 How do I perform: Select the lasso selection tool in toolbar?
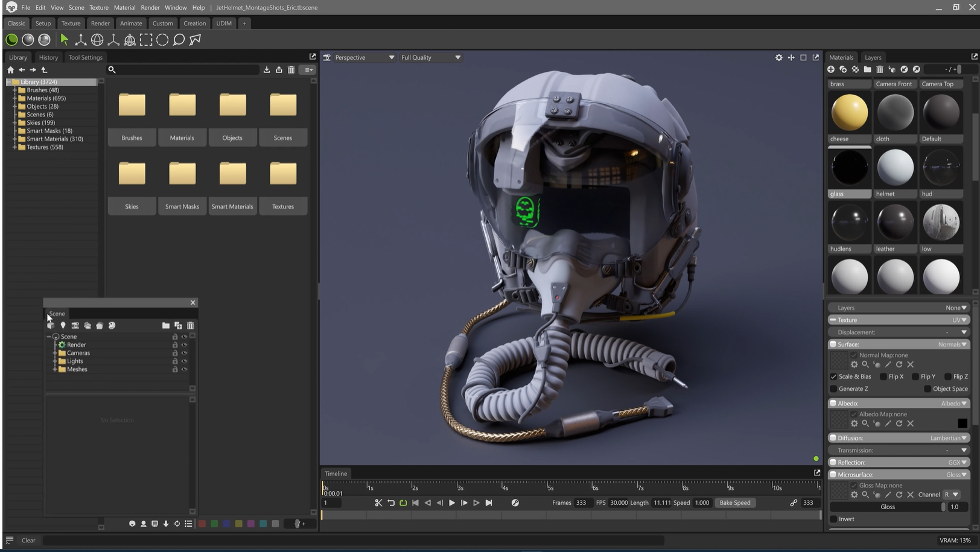(179, 40)
